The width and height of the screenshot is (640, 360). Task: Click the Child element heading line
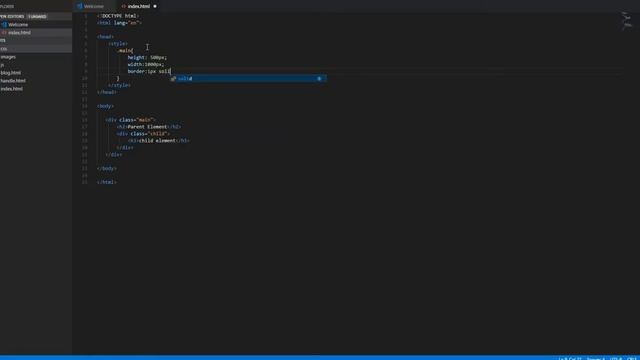pos(158,141)
